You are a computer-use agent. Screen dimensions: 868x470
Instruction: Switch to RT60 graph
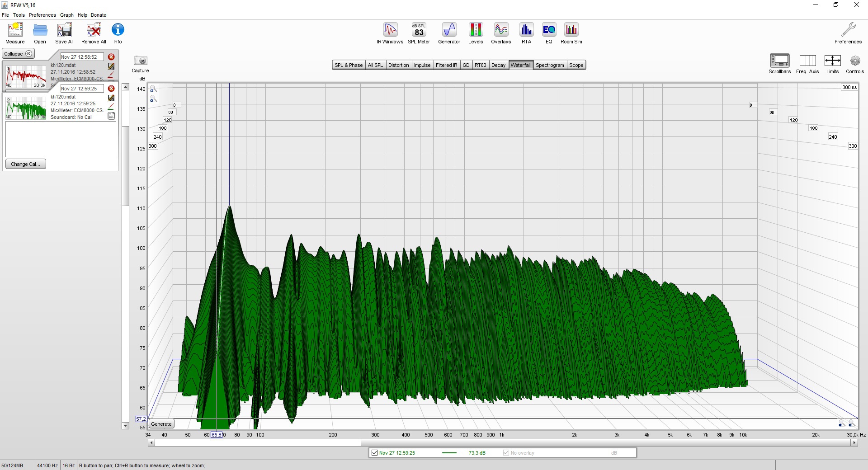[481, 65]
